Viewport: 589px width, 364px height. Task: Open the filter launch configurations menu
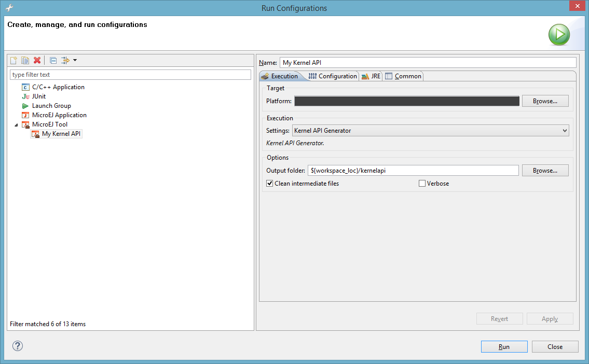69,60
